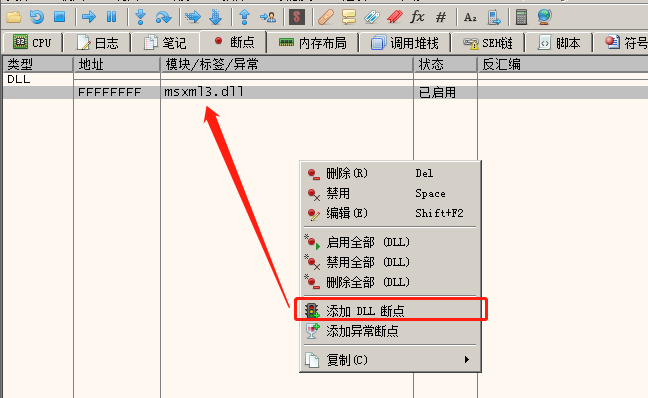Find intermodular calls phone icon
Screen dimensions: 648x398
coord(493,17)
